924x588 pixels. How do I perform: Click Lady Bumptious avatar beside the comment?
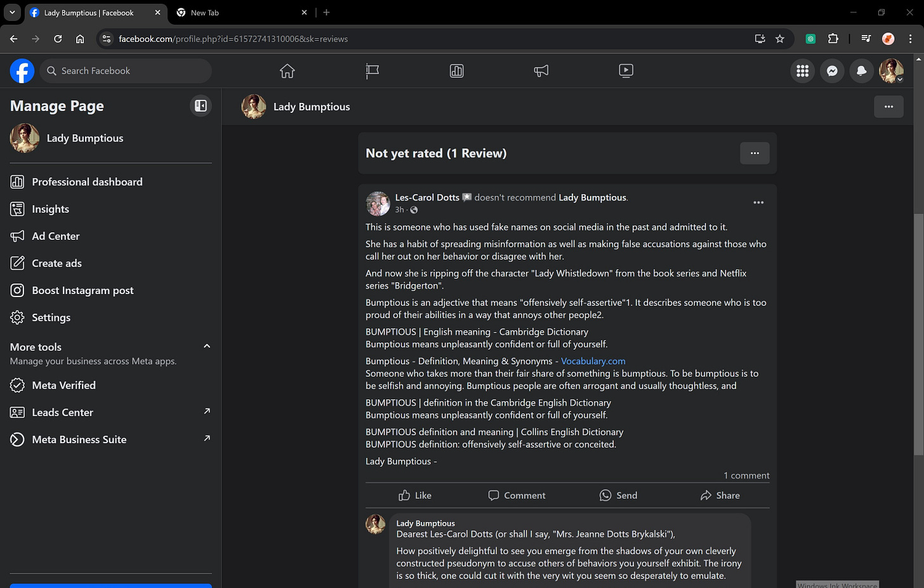(376, 524)
